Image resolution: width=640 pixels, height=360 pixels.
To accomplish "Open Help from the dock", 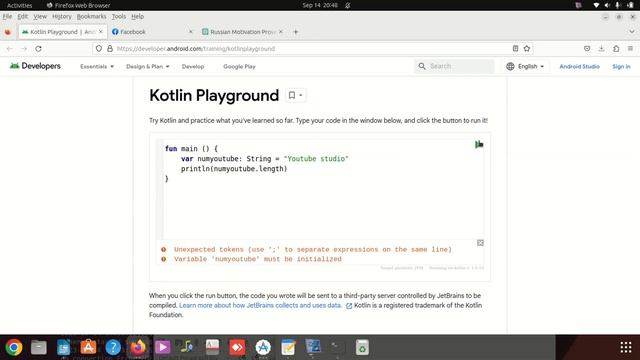I will tap(113, 347).
